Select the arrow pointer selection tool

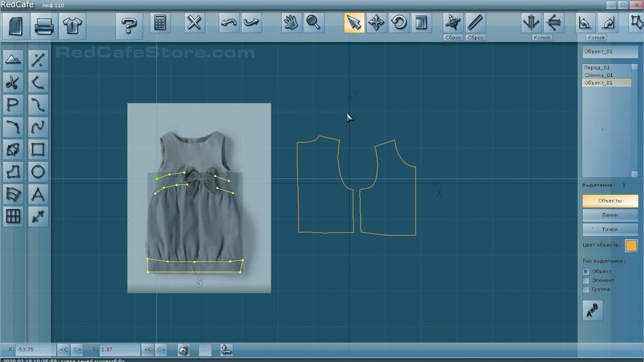354,23
